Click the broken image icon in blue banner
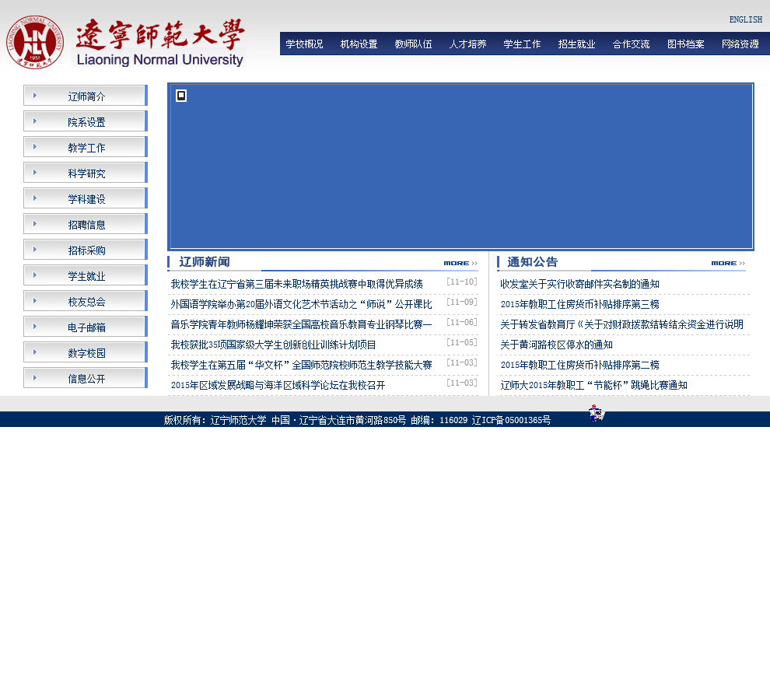770x700 pixels. 181,96
